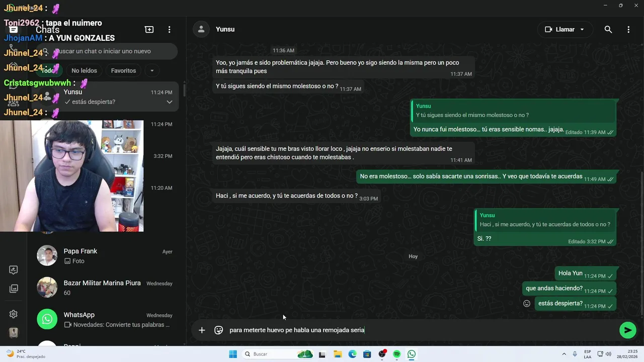Open Windows Start menu
The height and width of the screenshot is (362, 644).
click(233, 354)
